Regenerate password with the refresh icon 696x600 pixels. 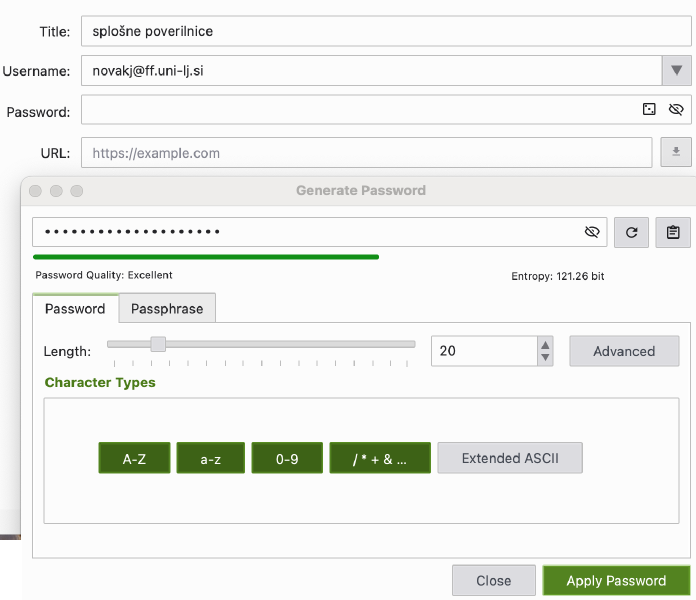tap(631, 232)
